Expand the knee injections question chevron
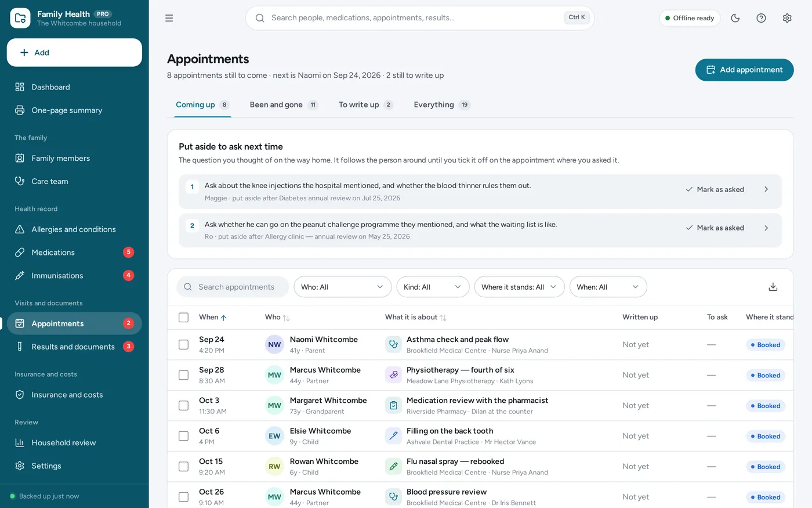The width and height of the screenshot is (812, 508). tap(766, 189)
